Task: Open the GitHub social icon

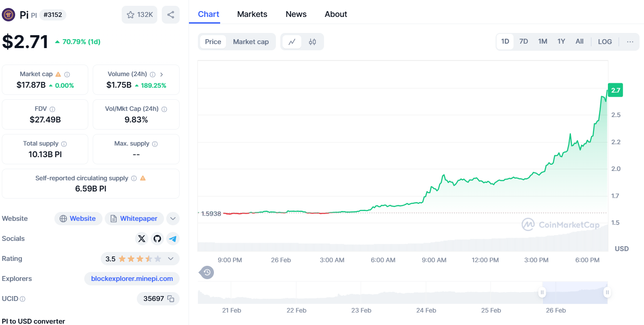Action: pyautogui.click(x=157, y=239)
